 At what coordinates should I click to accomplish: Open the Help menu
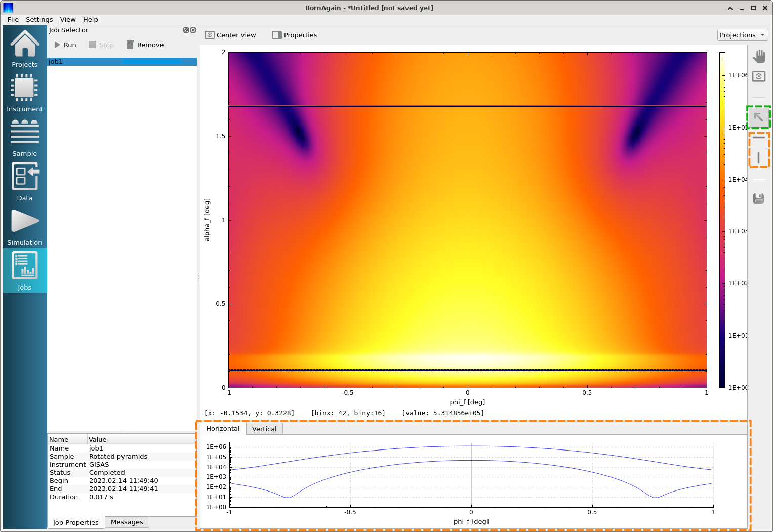click(90, 19)
